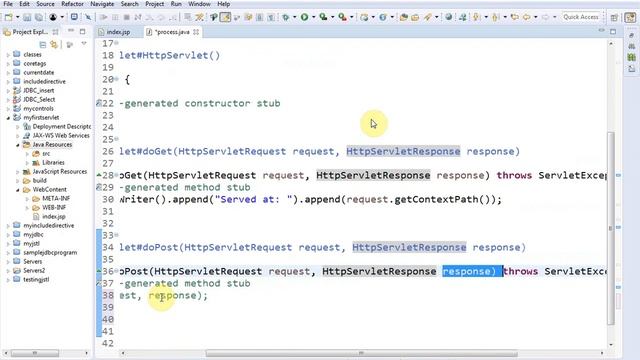Expand the Servers project node
Screen dimensions: 640x360
[x=8, y=262]
